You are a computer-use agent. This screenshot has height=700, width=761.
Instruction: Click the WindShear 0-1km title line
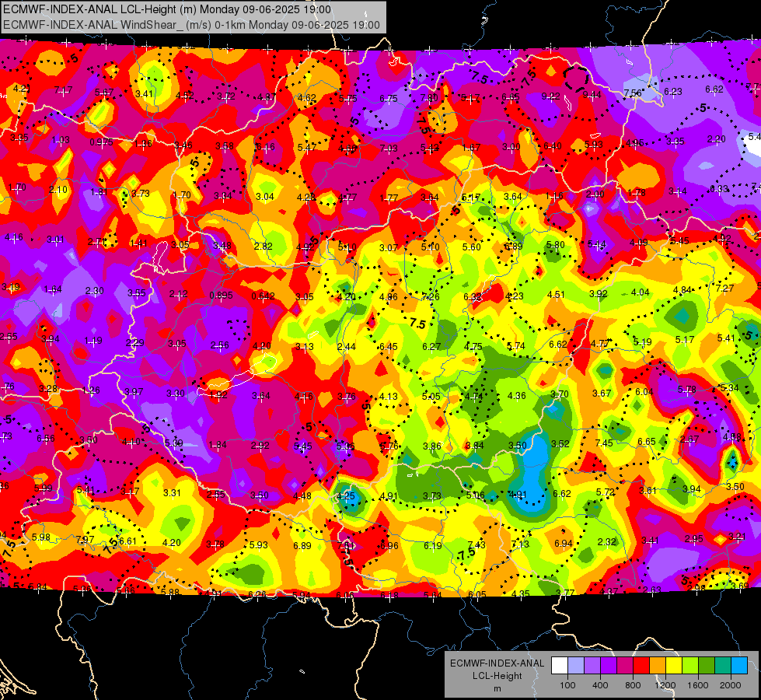click(191, 25)
